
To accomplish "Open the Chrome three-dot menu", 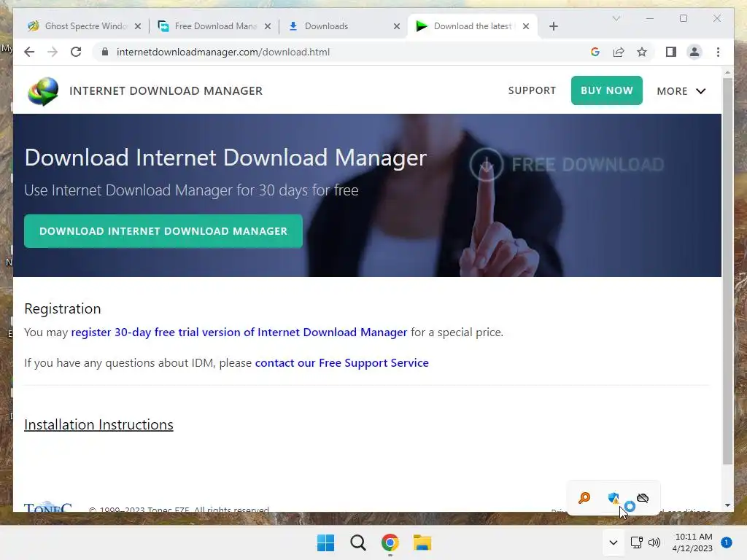I will coord(718,52).
